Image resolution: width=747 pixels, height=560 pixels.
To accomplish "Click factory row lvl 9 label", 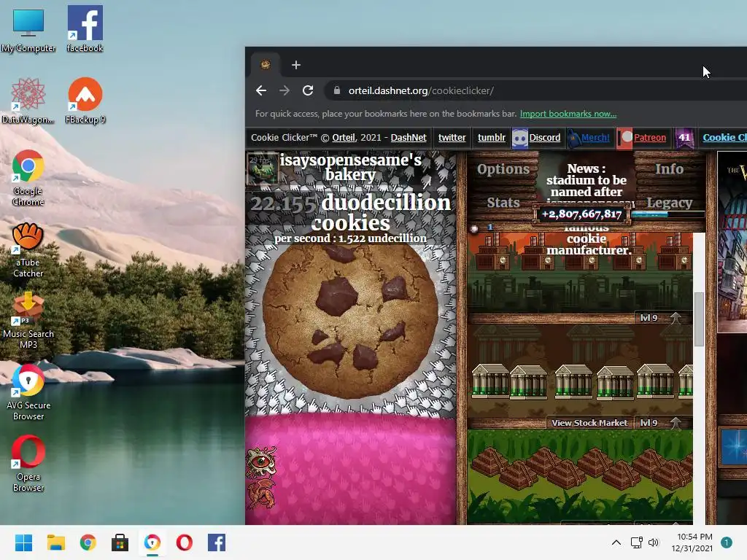I will (x=649, y=318).
